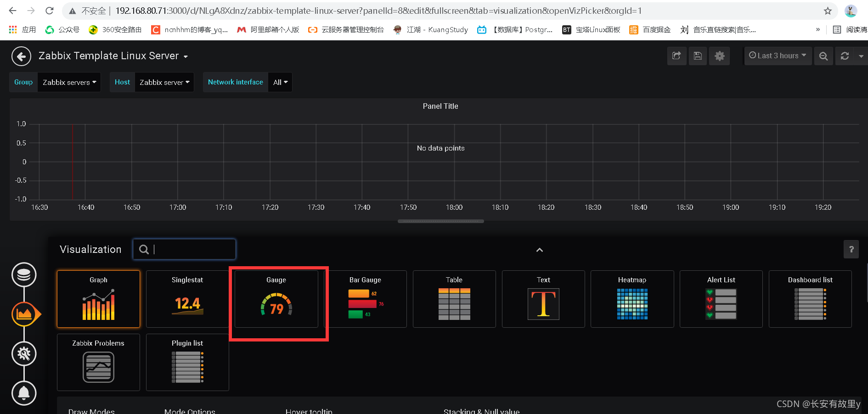Open the General settings cog tab icon
The image size is (868, 414).
24,354
